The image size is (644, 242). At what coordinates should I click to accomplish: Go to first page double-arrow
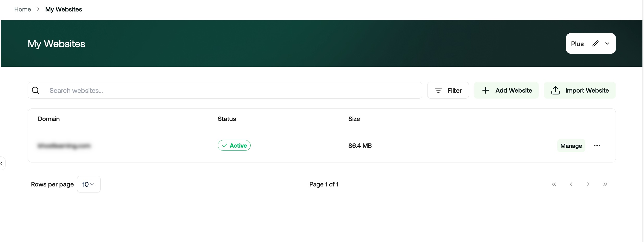point(554,184)
